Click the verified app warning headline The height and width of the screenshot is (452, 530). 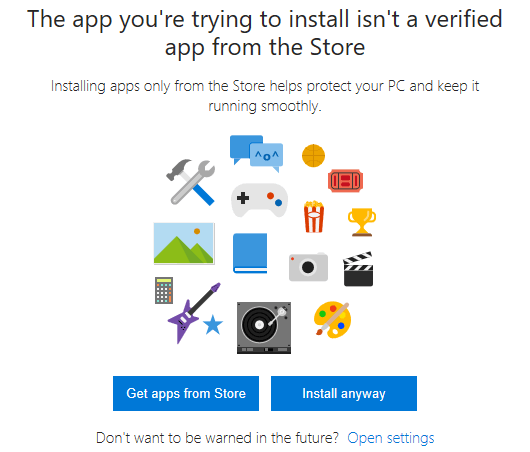tap(265, 33)
